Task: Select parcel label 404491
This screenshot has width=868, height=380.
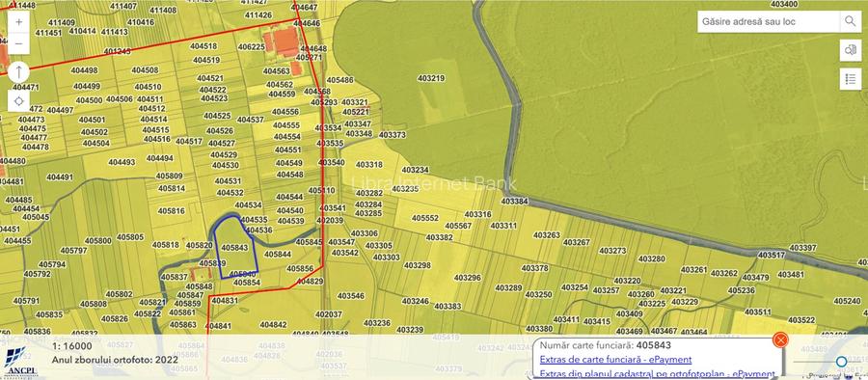Action: point(59,177)
